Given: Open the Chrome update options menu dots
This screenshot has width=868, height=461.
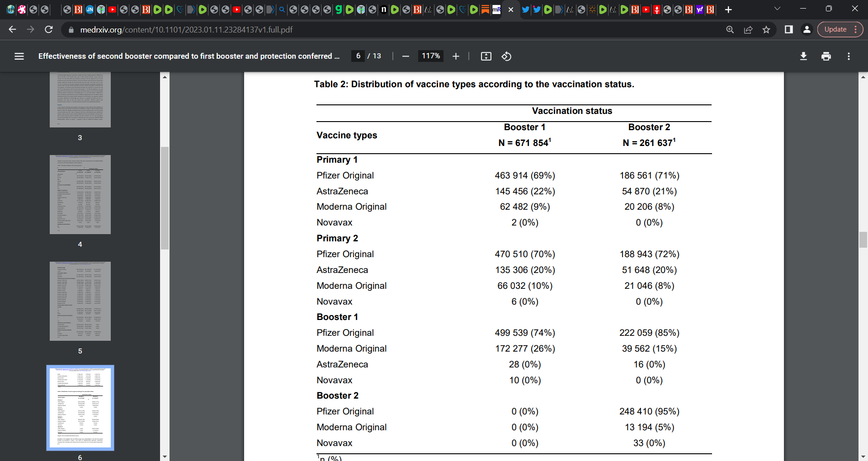Looking at the screenshot, I should [x=856, y=29].
